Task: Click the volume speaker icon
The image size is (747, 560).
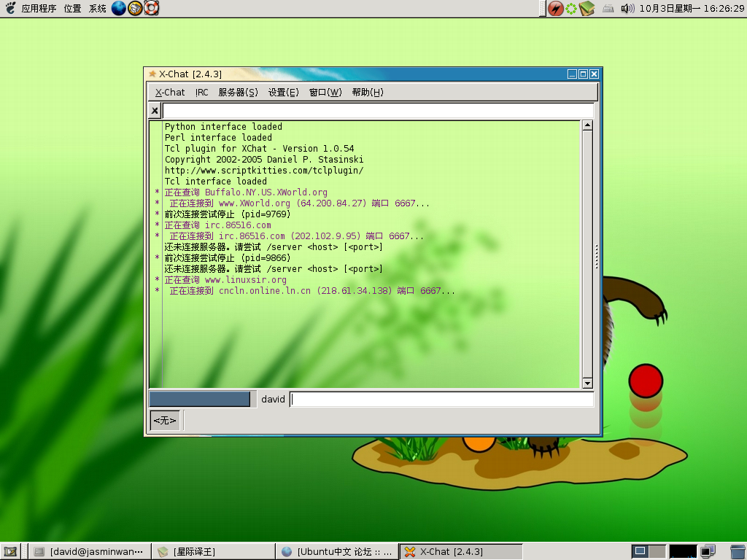Action: (627, 9)
